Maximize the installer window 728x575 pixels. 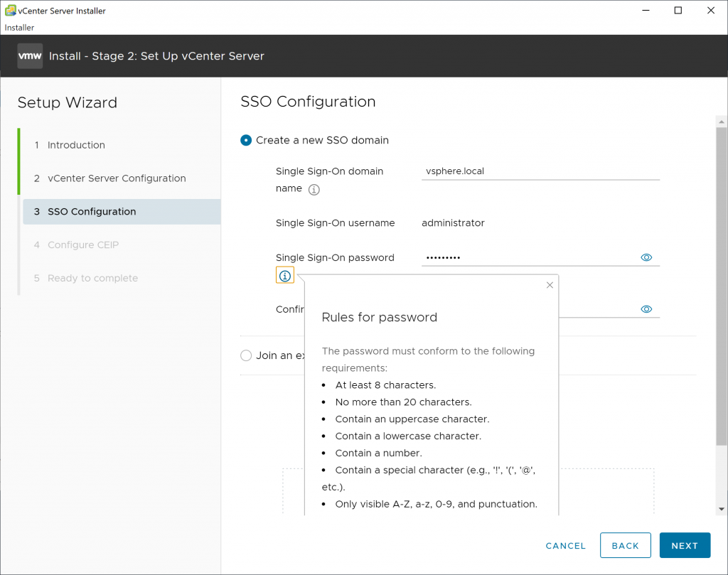click(678, 10)
